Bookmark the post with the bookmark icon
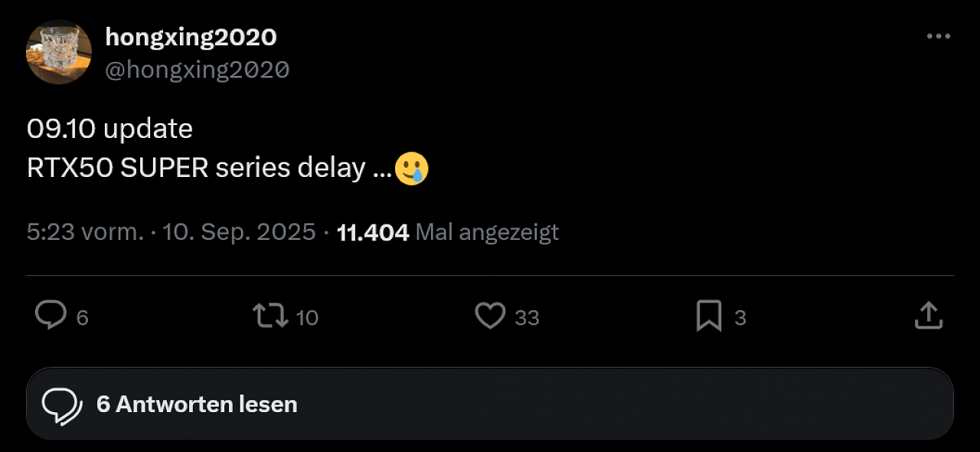Viewport: 980px width, 452px height. [709, 316]
